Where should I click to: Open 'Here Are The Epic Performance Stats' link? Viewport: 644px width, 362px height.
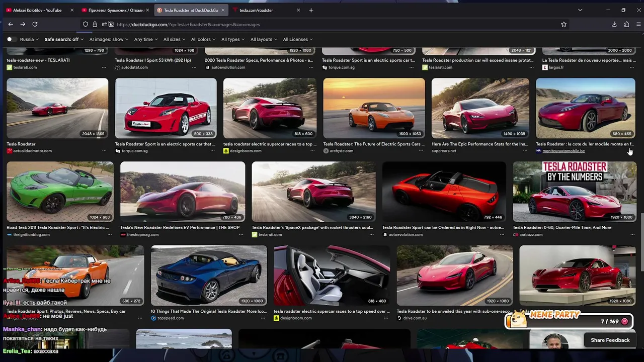(x=479, y=144)
